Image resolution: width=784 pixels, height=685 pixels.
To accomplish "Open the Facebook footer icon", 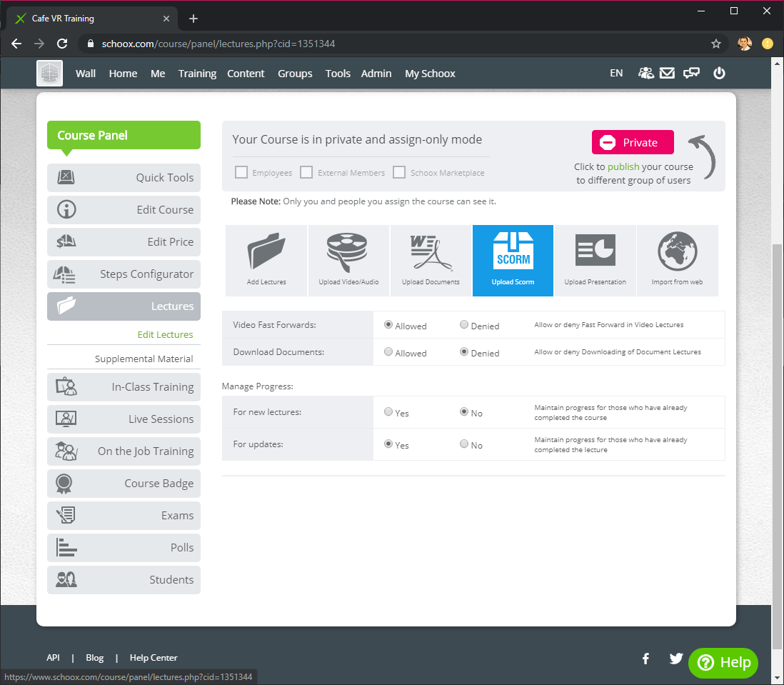I will tap(645, 659).
